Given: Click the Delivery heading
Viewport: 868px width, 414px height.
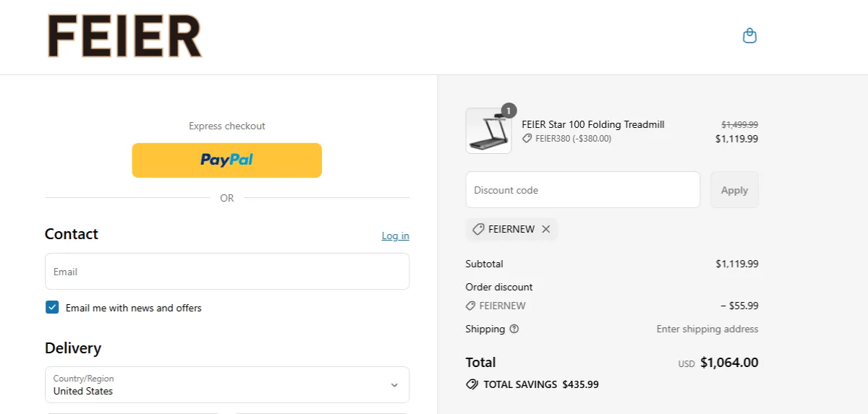Looking at the screenshot, I should click(73, 348).
